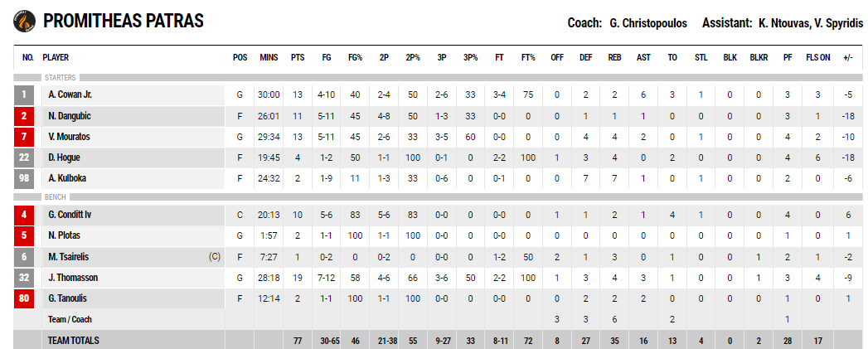Image resolution: width=868 pixels, height=349 pixels.
Task: Click the +/- column header
Action: pyautogui.click(x=848, y=57)
